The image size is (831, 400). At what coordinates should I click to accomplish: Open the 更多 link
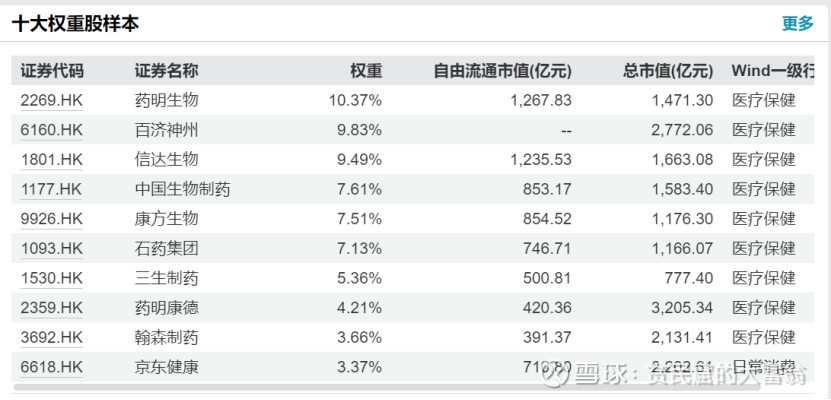(797, 24)
